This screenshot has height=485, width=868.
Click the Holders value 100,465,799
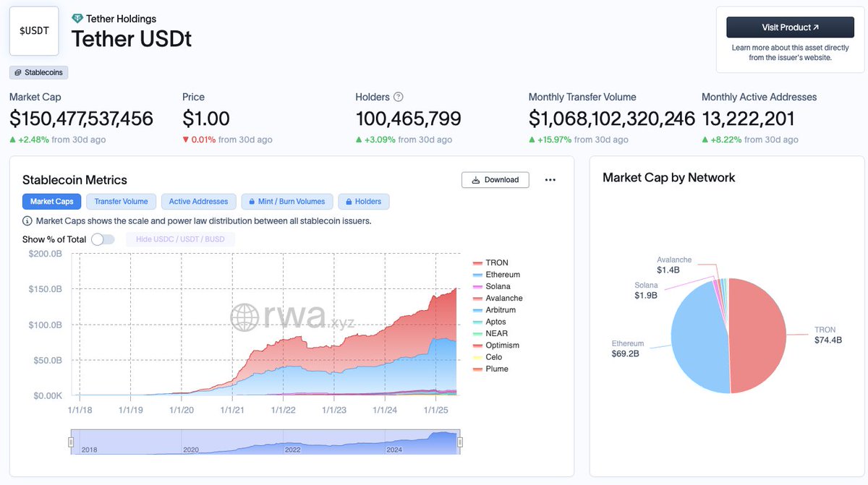pos(408,119)
